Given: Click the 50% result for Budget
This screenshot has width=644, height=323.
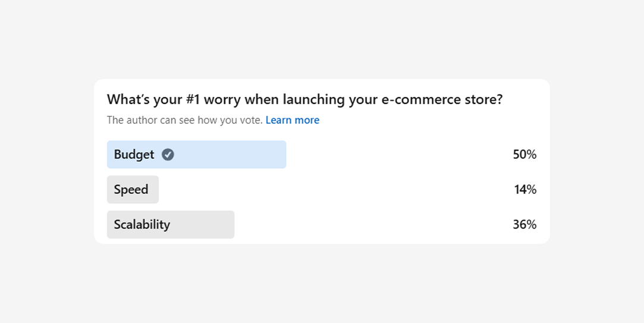Looking at the screenshot, I should [524, 155].
